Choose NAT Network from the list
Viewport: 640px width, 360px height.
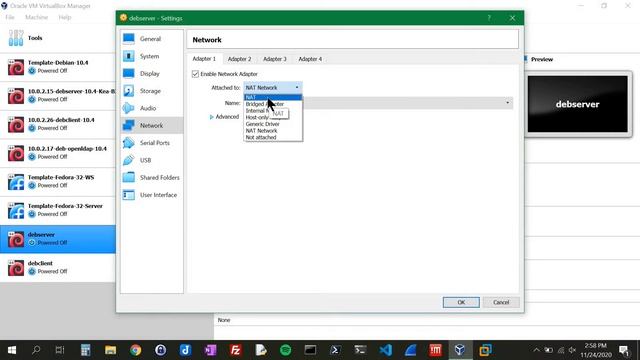coord(273,131)
